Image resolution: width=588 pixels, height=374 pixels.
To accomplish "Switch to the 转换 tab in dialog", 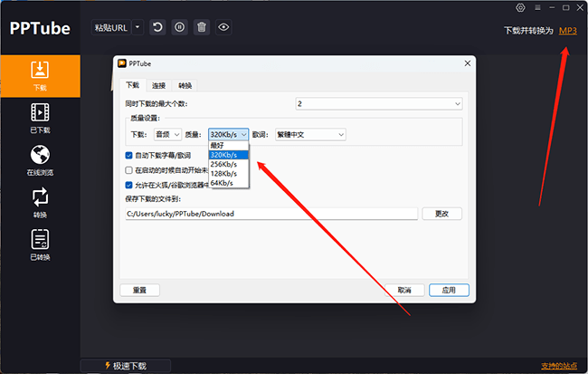I will click(x=185, y=86).
